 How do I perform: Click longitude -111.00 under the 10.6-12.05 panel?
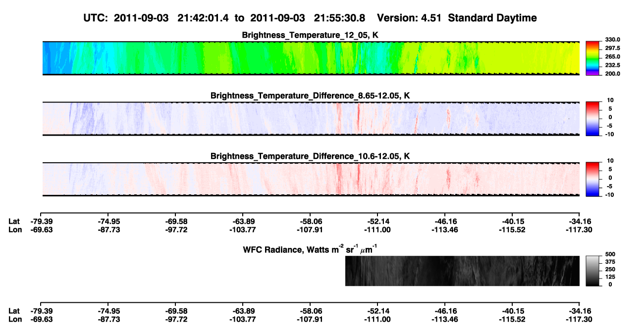(378, 230)
